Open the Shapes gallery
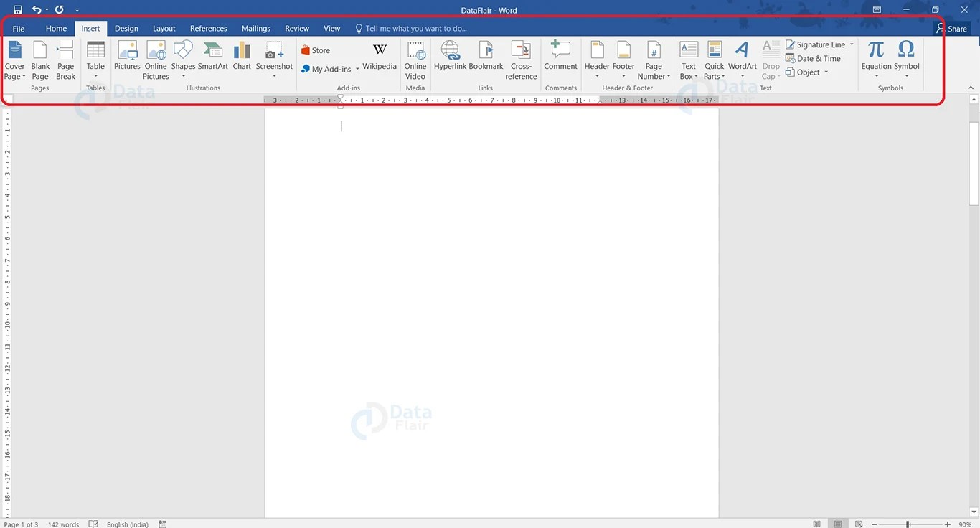Image resolution: width=980 pixels, height=528 pixels. tap(183, 60)
